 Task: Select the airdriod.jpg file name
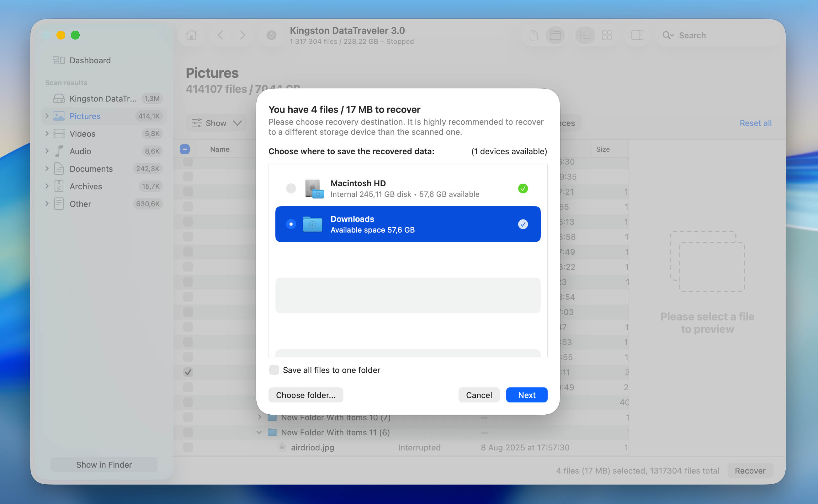point(312,447)
